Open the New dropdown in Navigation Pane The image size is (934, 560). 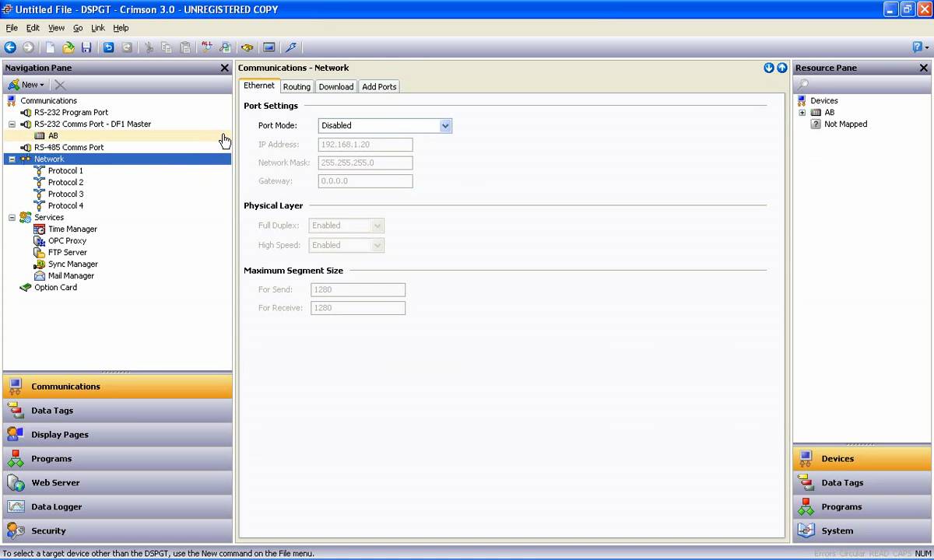[26, 85]
